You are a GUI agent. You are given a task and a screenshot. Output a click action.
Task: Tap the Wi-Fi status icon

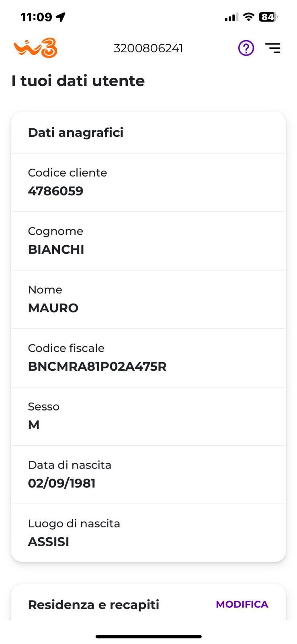(249, 17)
